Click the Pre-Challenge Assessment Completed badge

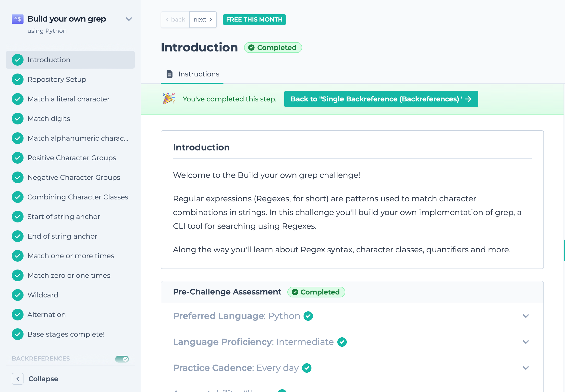click(316, 292)
